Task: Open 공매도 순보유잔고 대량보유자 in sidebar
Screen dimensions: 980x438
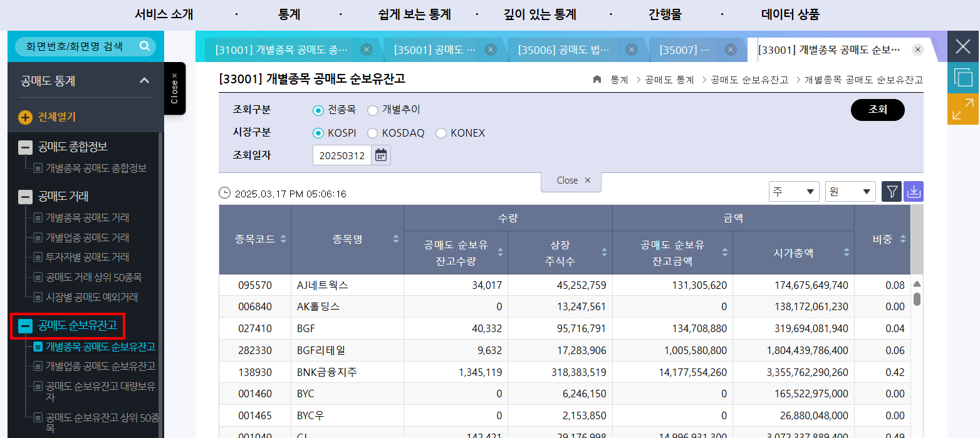Action: point(100,392)
